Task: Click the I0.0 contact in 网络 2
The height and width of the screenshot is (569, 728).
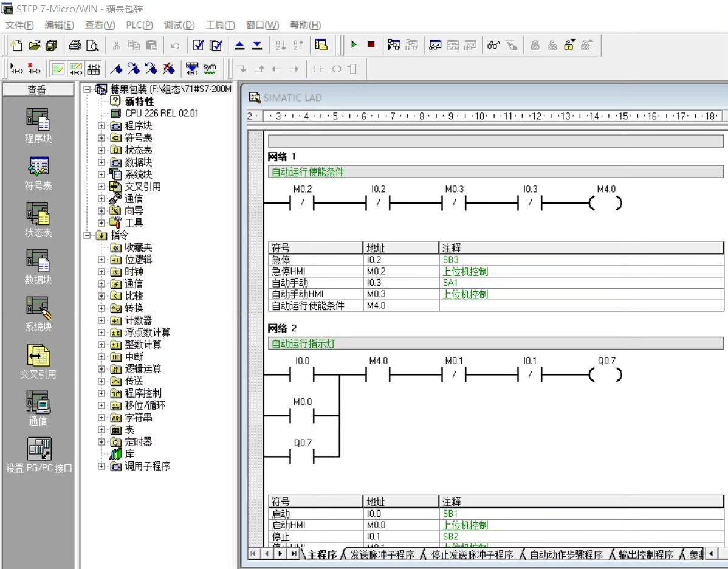Action: click(x=302, y=374)
